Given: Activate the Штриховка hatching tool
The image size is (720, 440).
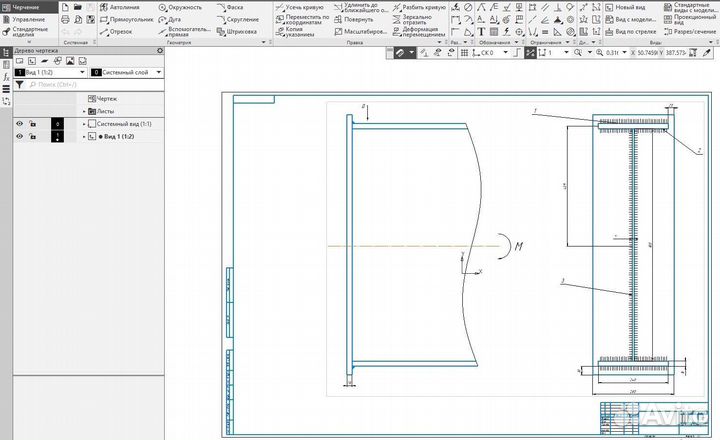Looking at the screenshot, I should (x=242, y=31).
